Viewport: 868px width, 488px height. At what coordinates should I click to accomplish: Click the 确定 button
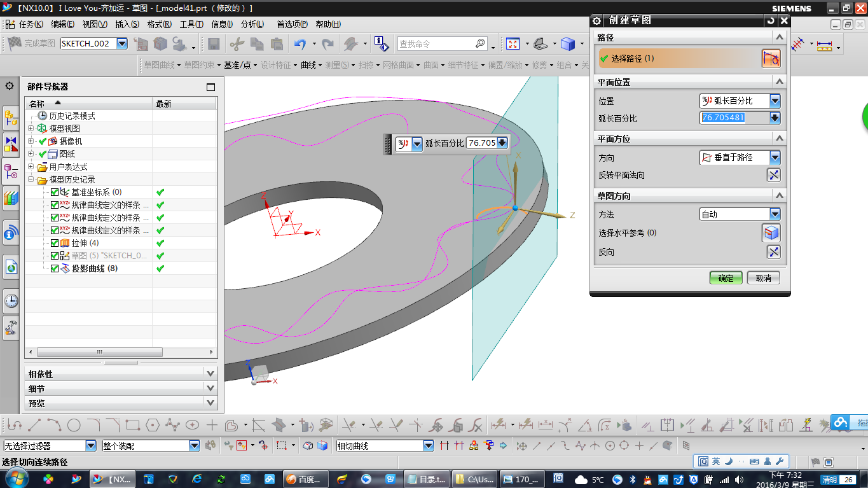[726, 278]
